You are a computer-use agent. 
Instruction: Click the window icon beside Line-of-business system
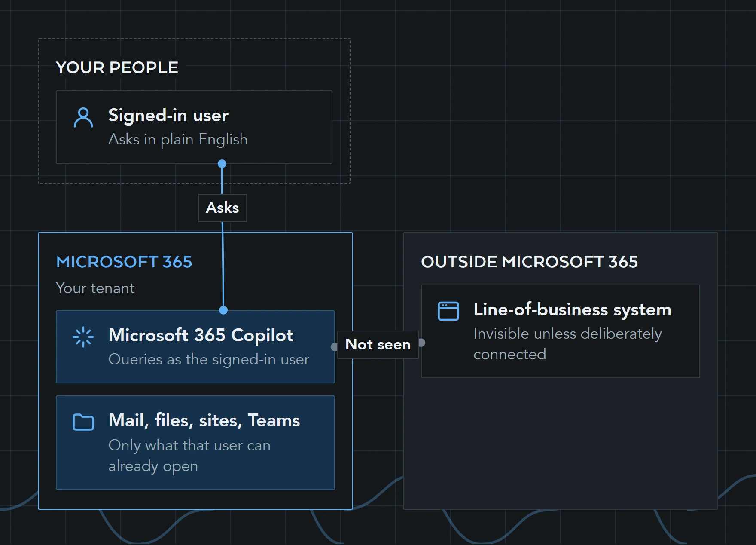tap(448, 311)
